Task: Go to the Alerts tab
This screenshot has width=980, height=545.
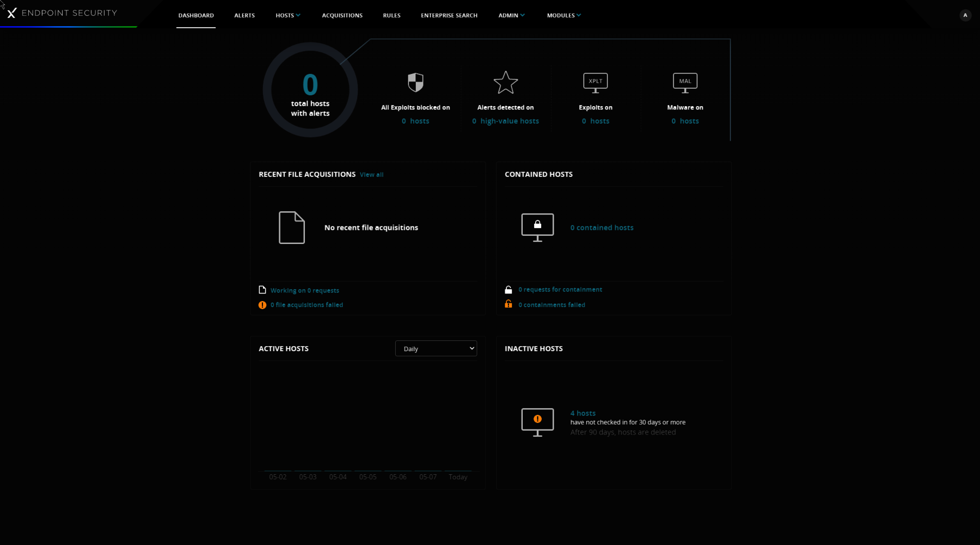Action: (x=244, y=15)
